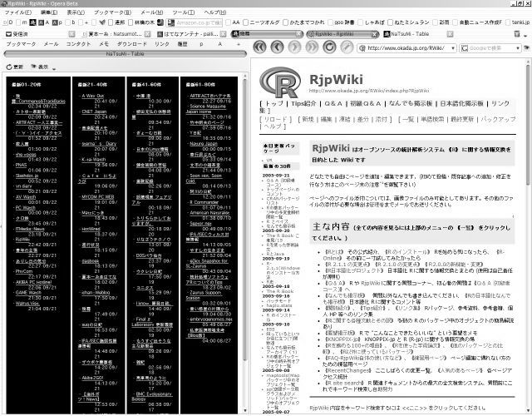532x416 pixels.
Task: Open the closed-tabs trash can icon
Action: click(517, 33)
